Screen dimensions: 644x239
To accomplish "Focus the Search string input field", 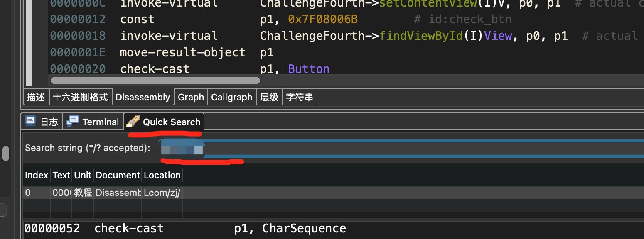I will (399, 148).
